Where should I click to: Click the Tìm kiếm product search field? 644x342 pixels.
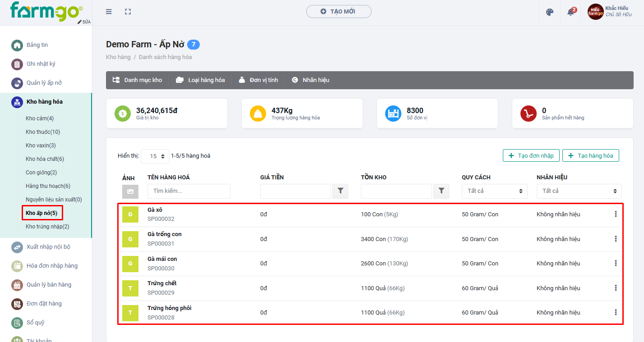coord(189,191)
